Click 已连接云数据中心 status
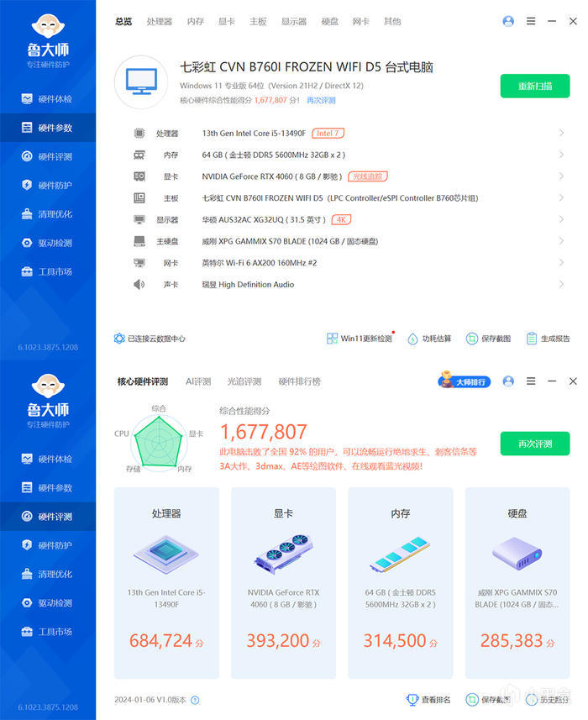588x720 pixels. pos(150,339)
